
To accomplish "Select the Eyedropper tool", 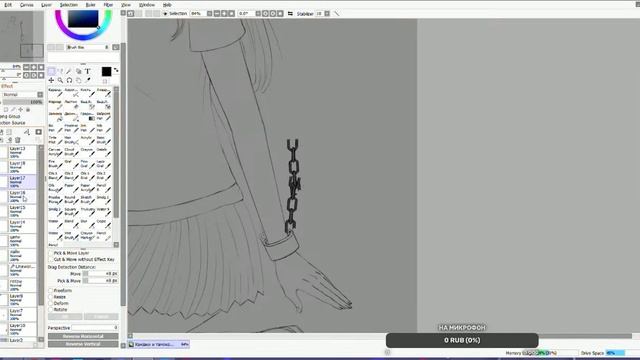I will tap(87, 80).
